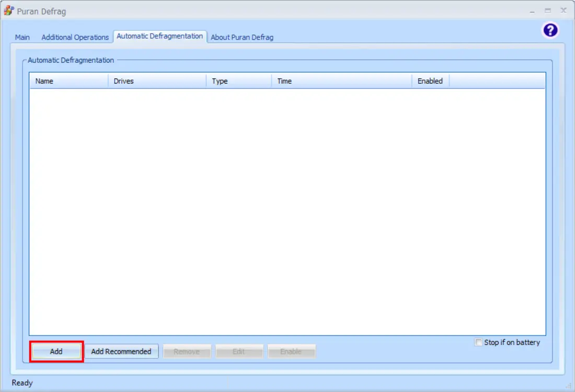Sort by the Enabled column header

(x=430, y=81)
